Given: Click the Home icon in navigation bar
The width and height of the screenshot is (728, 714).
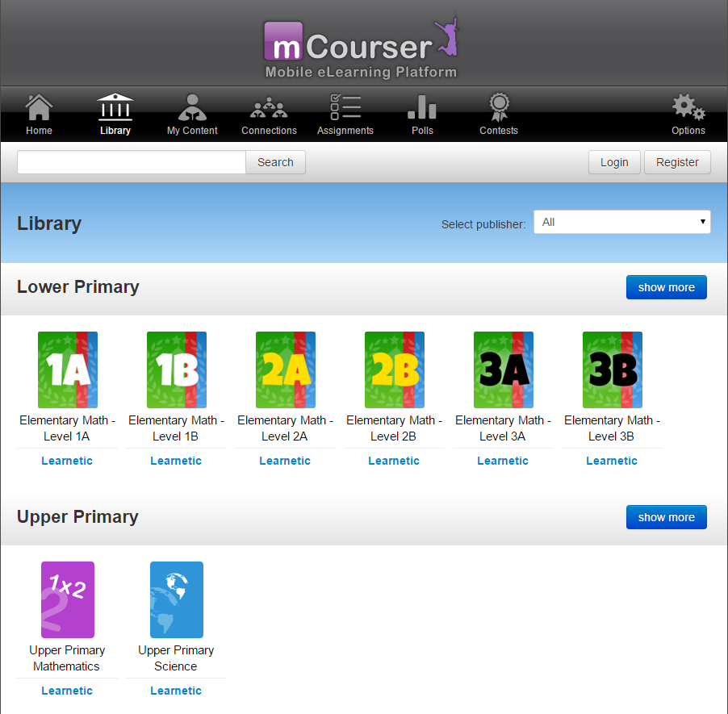Looking at the screenshot, I should (39, 107).
